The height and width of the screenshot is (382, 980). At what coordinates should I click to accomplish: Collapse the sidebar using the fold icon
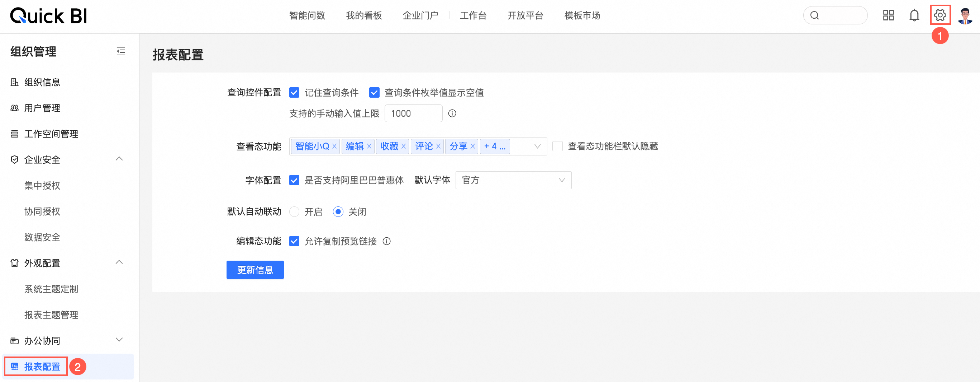click(120, 51)
